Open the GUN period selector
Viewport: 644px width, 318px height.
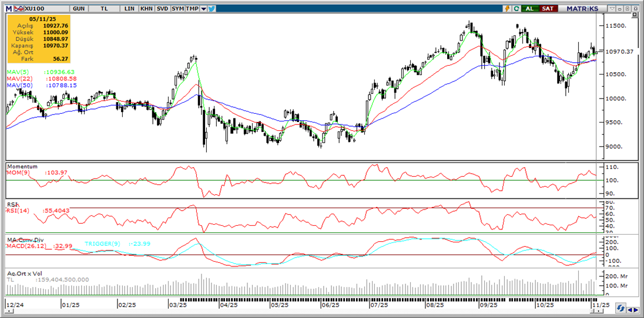pyautogui.click(x=78, y=9)
